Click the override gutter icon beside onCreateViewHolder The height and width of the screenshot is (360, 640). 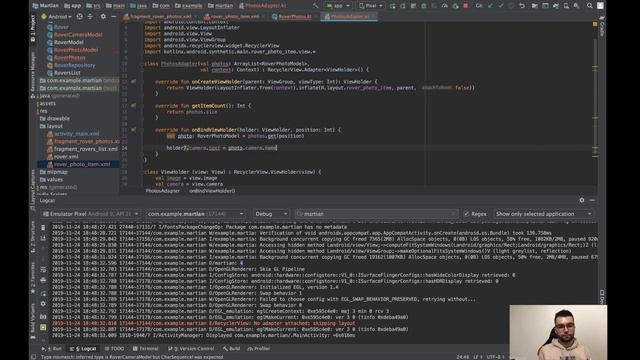(x=133, y=82)
